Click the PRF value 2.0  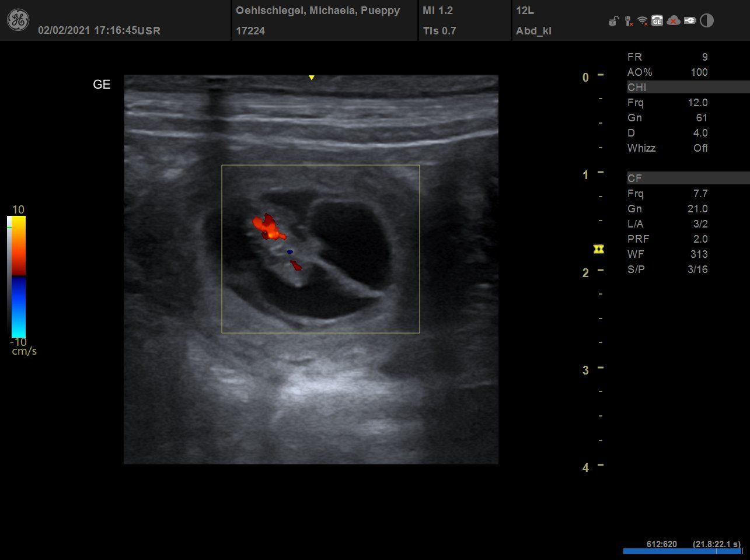click(701, 239)
